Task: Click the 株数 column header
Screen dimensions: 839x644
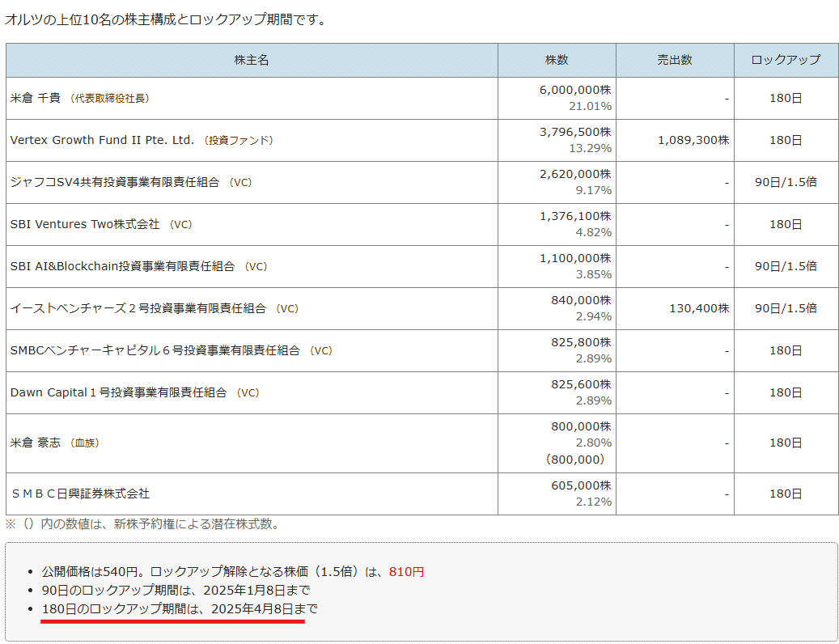Action: (x=557, y=60)
